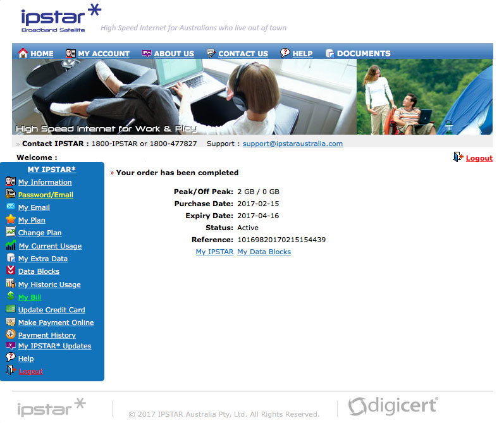Open the HOME menu item

(42, 54)
